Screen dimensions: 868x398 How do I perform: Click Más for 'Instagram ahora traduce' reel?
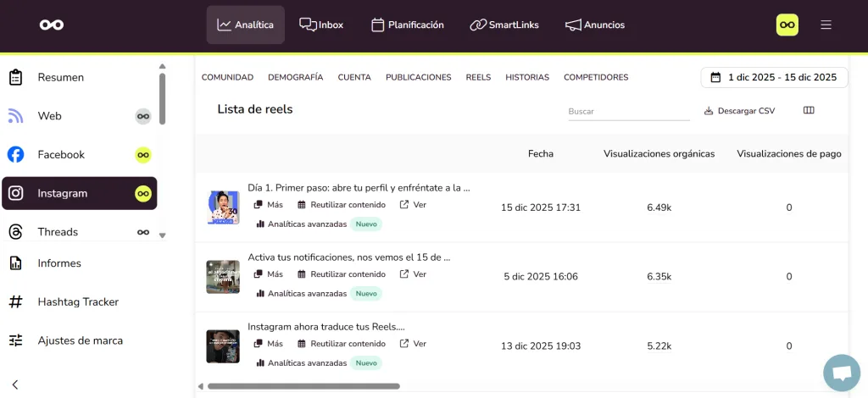(x=269, y=343)
